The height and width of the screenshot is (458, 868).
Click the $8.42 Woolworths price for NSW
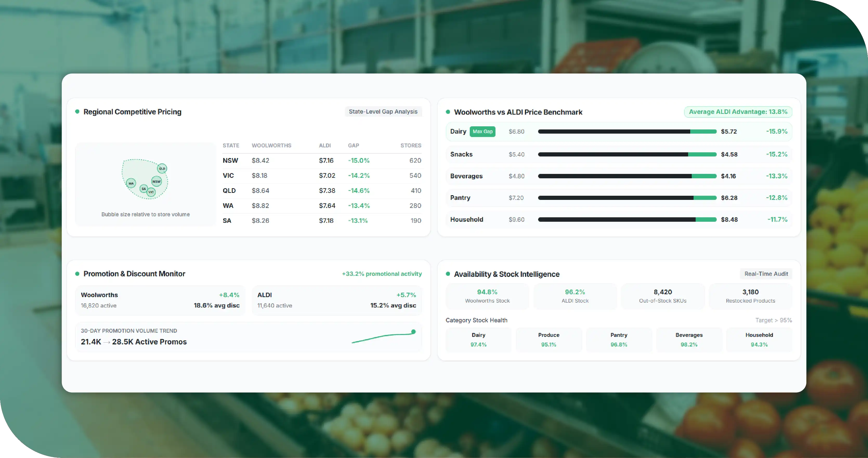click(x=260, y=160)
